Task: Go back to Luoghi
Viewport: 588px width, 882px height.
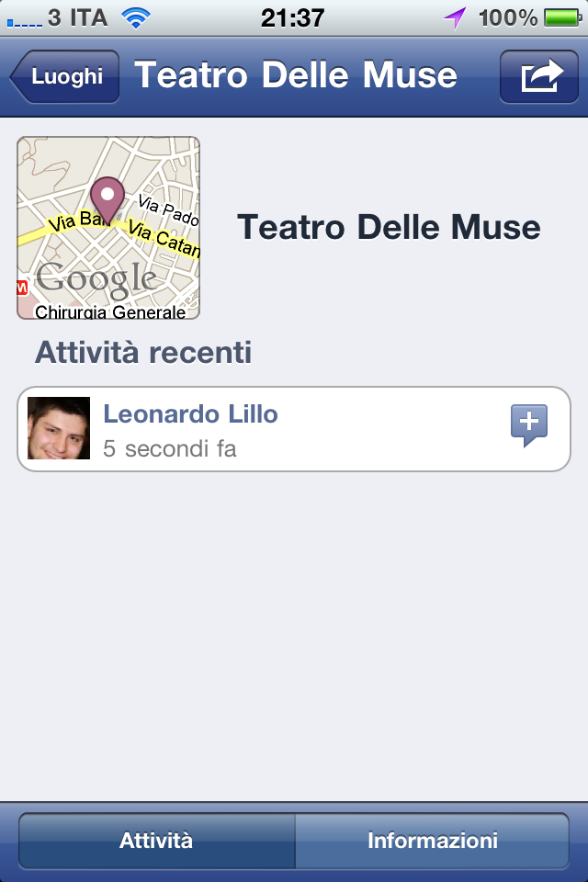Action: tap(64, 76)
